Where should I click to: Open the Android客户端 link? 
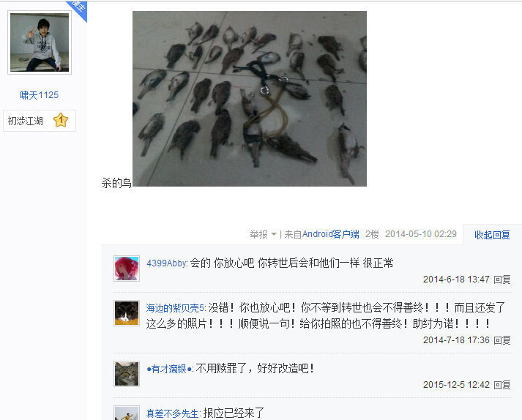331,234
